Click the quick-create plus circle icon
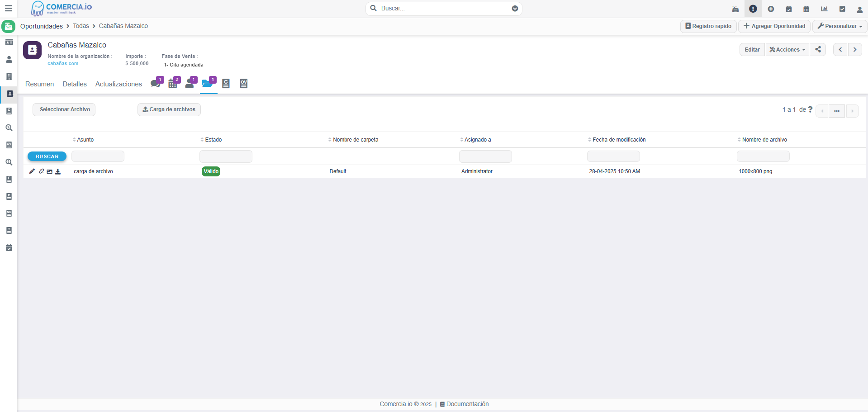 [771, 9]
